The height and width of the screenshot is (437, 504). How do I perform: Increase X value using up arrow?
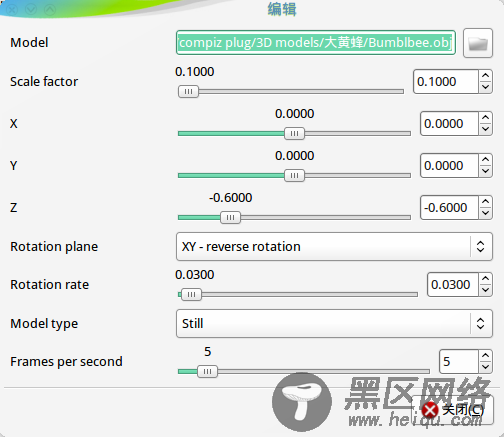click(485, 118)
